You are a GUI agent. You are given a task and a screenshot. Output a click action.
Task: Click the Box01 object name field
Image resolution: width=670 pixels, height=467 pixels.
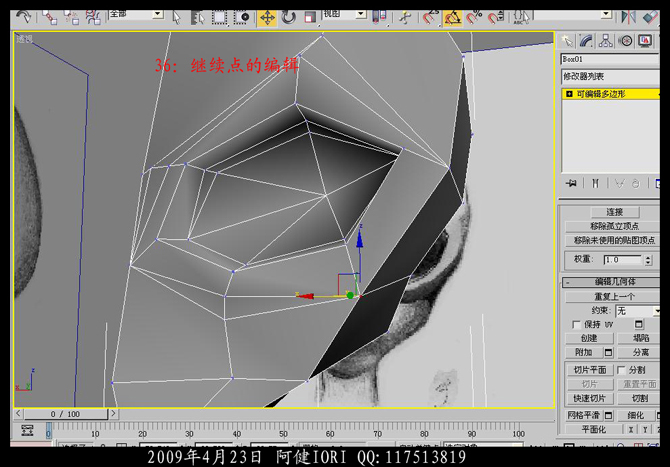610,59
